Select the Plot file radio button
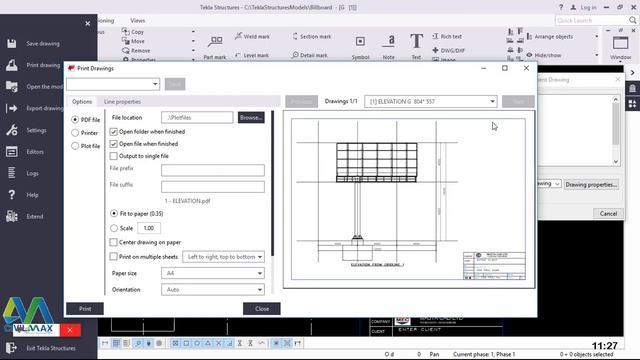Viewport: 640px width, 360px height. click(75, 146)
